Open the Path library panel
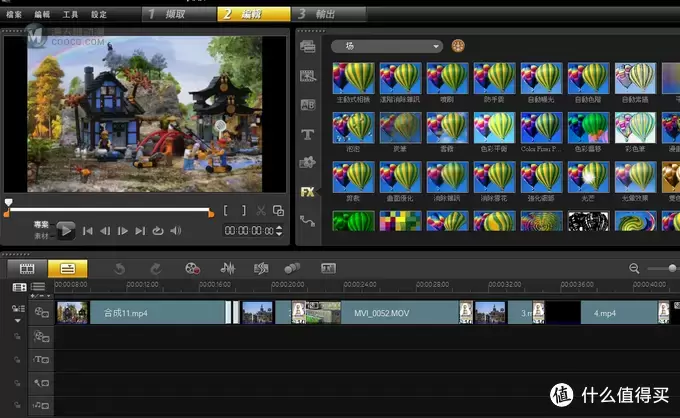 pyautogui.click(x=307, y=221)
